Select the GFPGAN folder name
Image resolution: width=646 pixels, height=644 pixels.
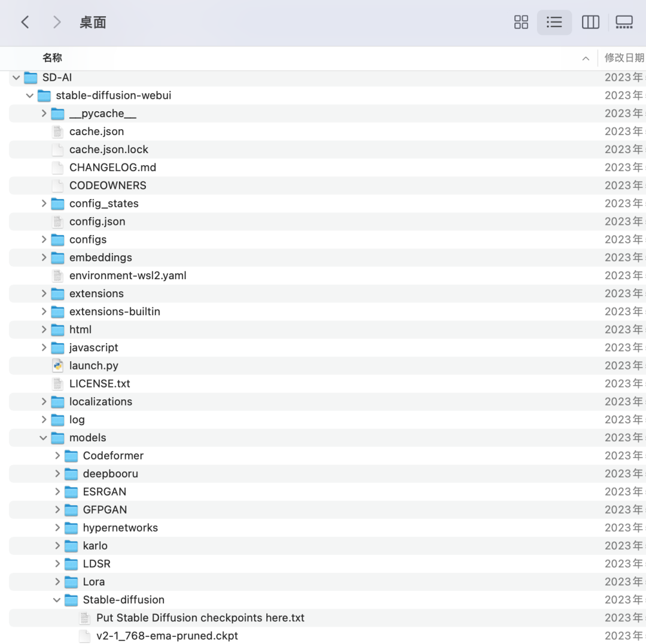point(105,510)
